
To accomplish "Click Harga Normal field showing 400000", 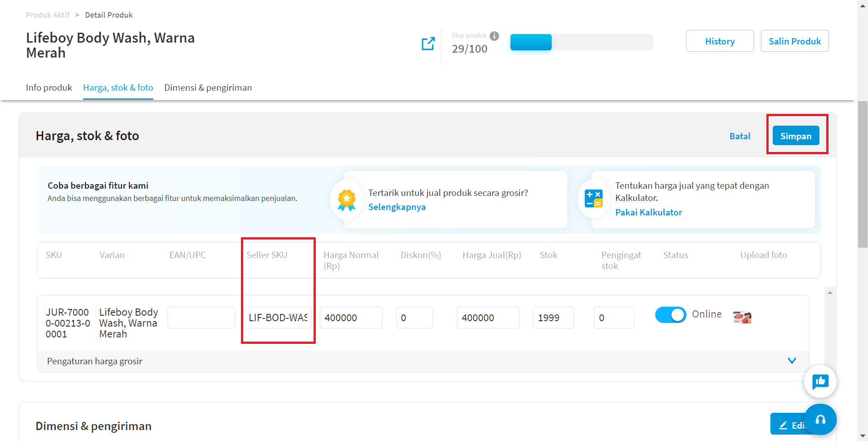I will pos(351,318).
